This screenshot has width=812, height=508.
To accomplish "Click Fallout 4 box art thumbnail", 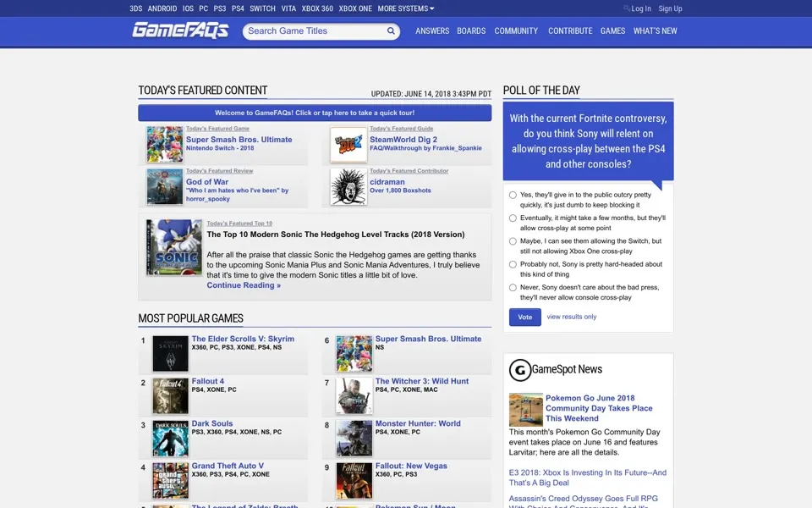I will pos(170,396).
